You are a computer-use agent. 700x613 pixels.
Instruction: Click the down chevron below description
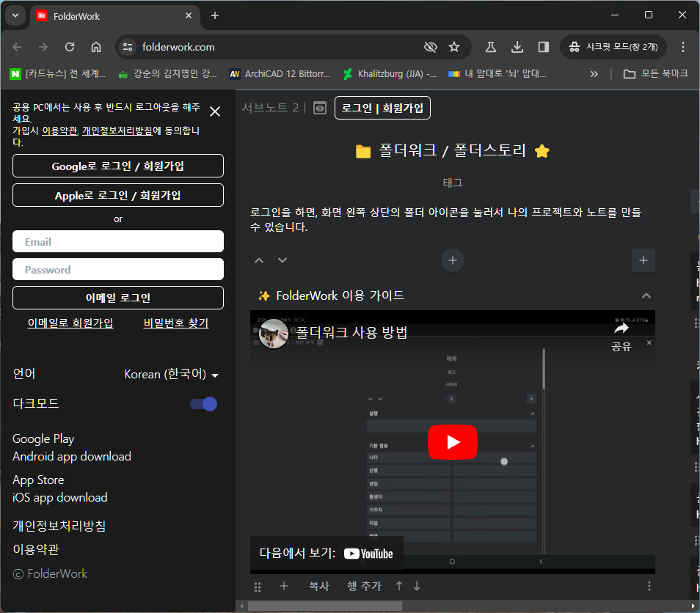click(282, 260)
